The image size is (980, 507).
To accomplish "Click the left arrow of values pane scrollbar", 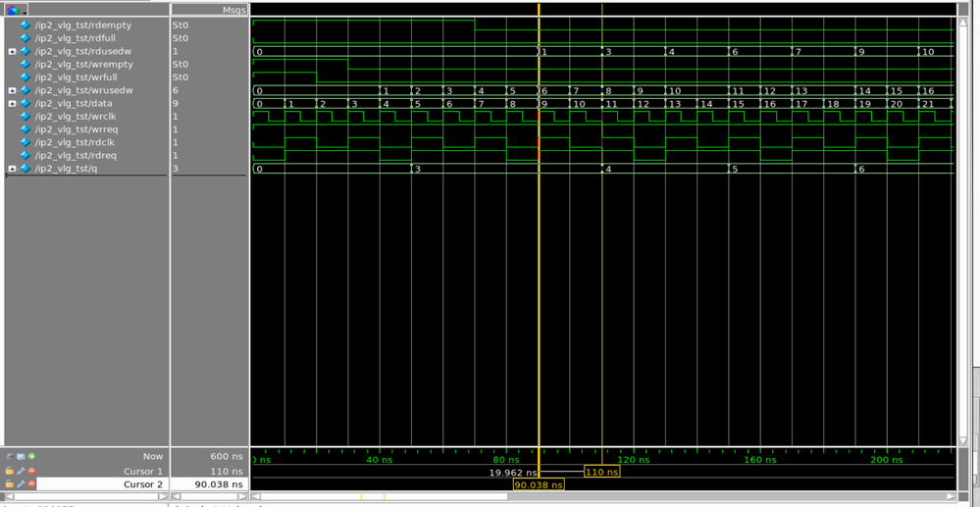I will point(177,496).
